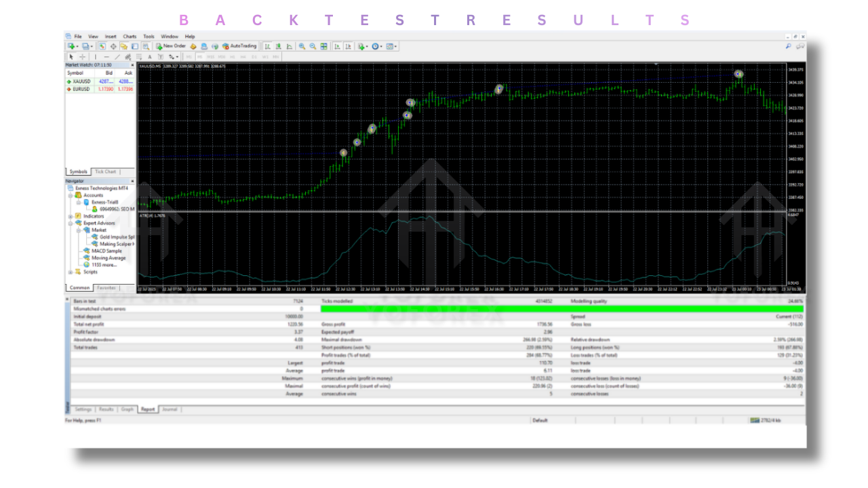Open the Charts menu
This screenshot has width=868, height=488.
130,36
